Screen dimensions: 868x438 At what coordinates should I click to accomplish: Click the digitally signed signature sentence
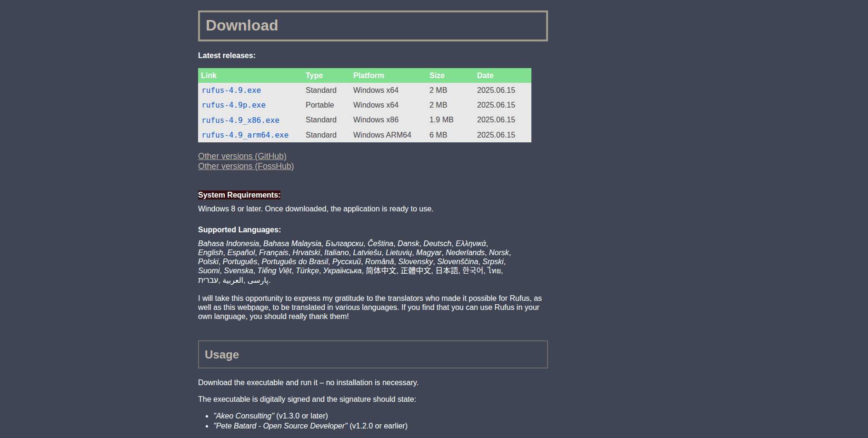[307, 399]
